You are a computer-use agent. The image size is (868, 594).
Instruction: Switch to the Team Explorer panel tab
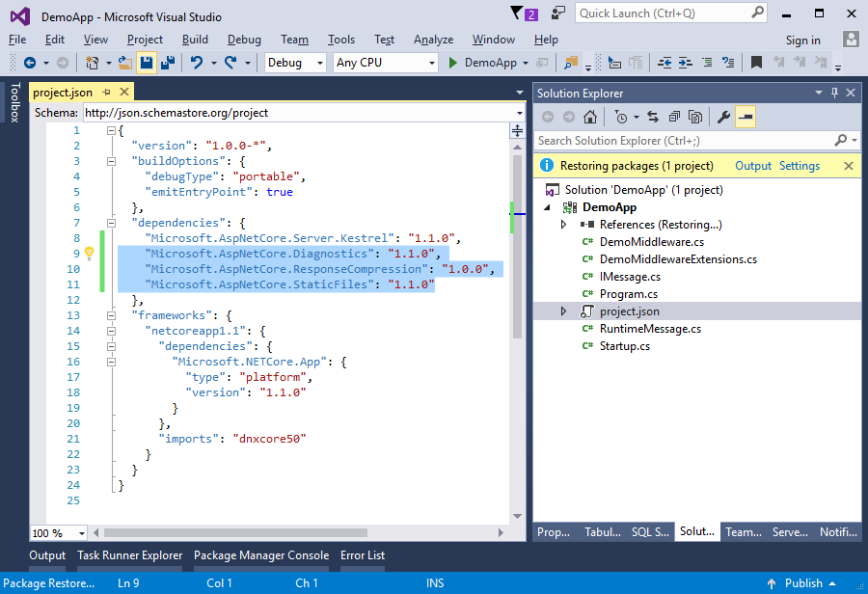tap(744, 532)
